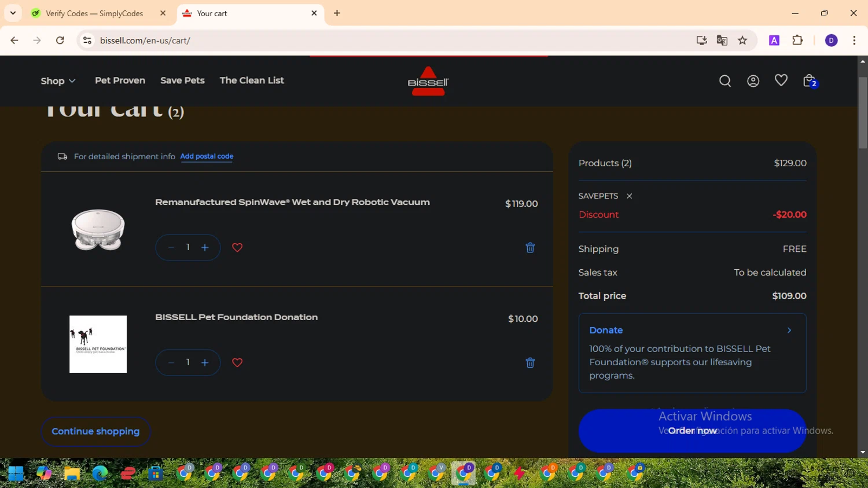Click the robotic vacuum product thumbnail
Viewport: 868px width, 488px height.
(x=98, y=229)
